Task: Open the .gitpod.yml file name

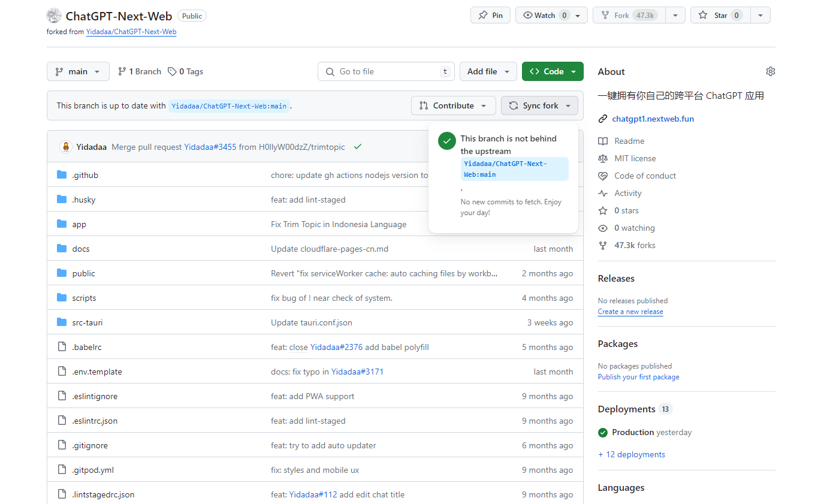Action: (93, 470)
